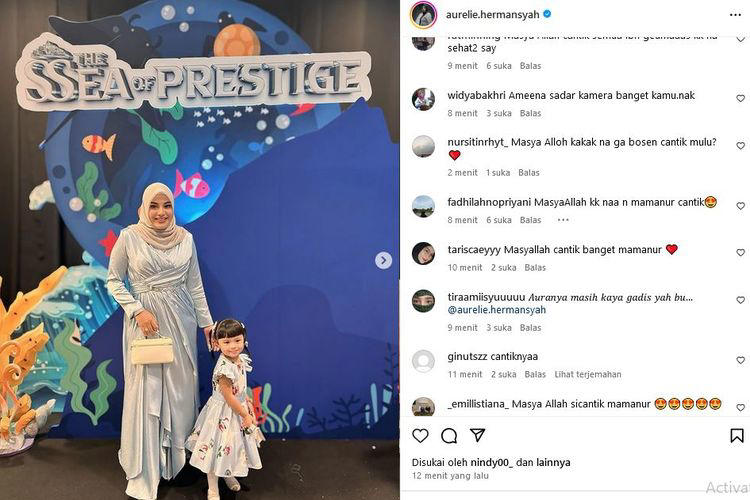The width and height of the screenshot is (750, 500).
Task: Open three-dot more options menu
Action: click(735, 15)
